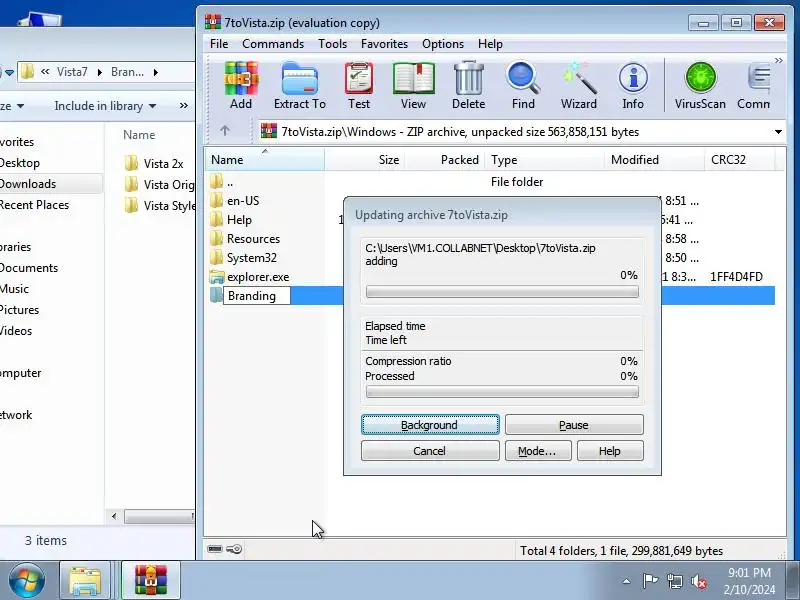Show hidden system tray icons arrow
Image resolution: width=800 pixels, height=600 pixels.
627,581
